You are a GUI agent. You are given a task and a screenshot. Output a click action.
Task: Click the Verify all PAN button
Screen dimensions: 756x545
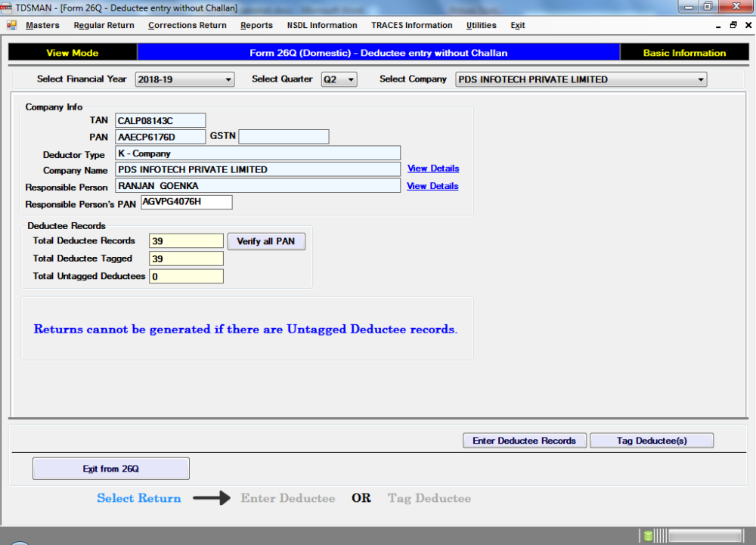(266, 241)
